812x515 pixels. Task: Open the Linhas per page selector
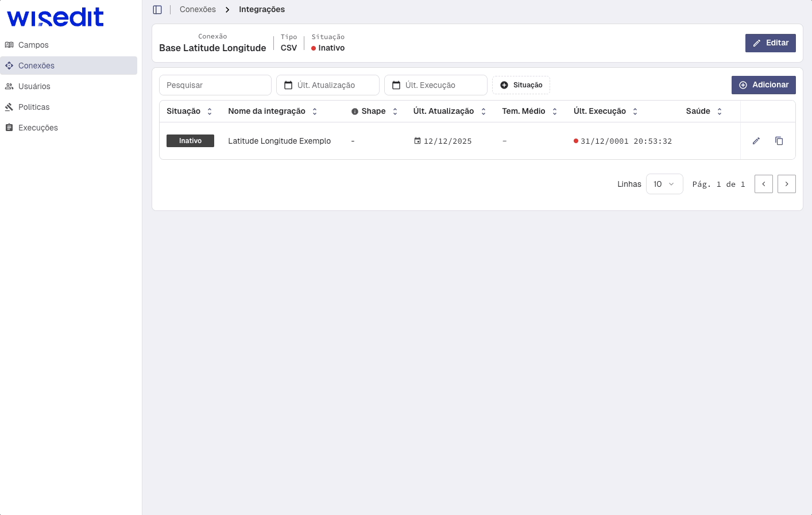(x=664, y=184)
